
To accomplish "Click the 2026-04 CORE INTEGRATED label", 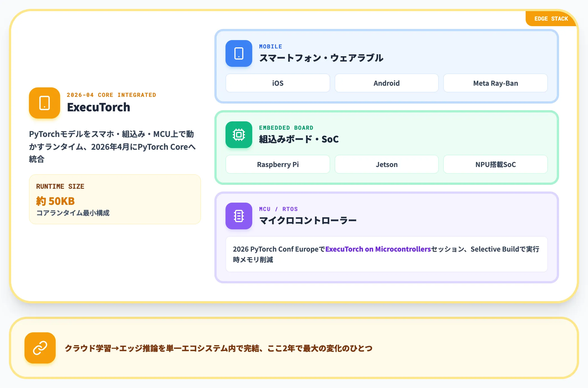I will (x=111, y=95).
